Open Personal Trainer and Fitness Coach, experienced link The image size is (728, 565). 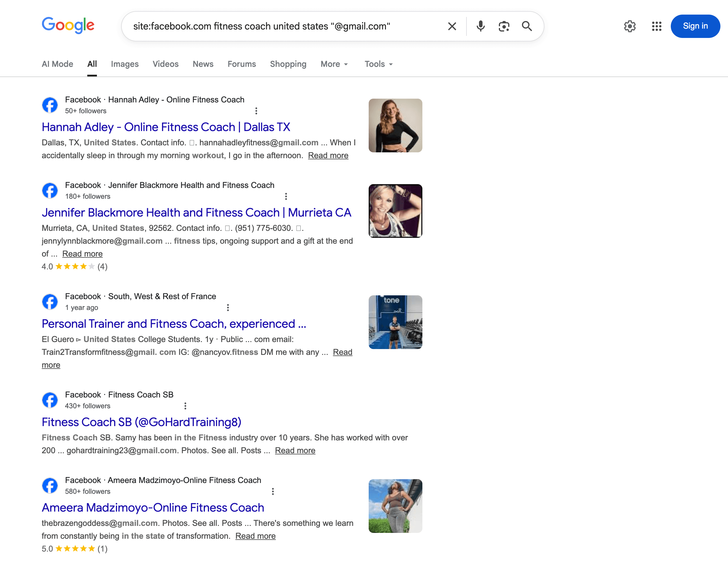coord(174,324)
